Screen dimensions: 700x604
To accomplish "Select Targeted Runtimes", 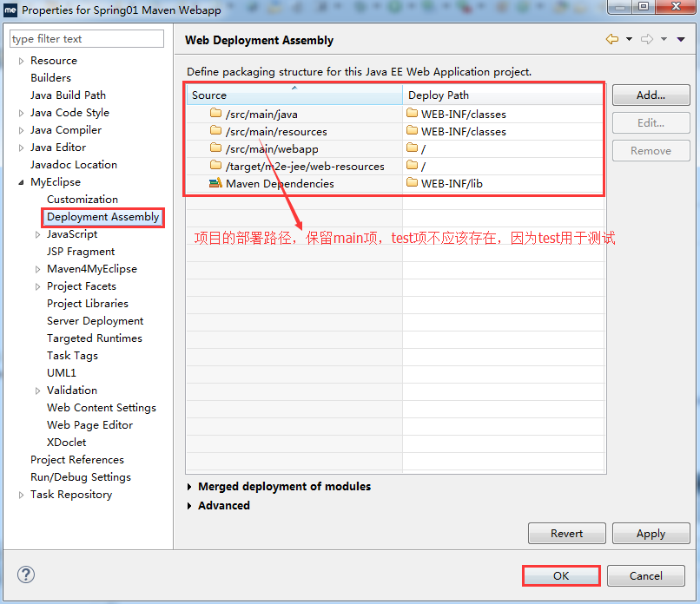I will (x=95, y=338).
